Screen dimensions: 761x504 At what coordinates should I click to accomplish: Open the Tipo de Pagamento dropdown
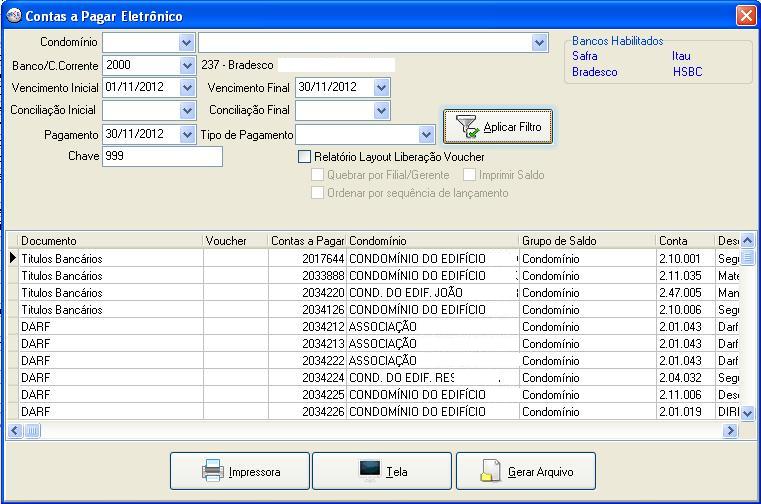(x=426, y=134)
